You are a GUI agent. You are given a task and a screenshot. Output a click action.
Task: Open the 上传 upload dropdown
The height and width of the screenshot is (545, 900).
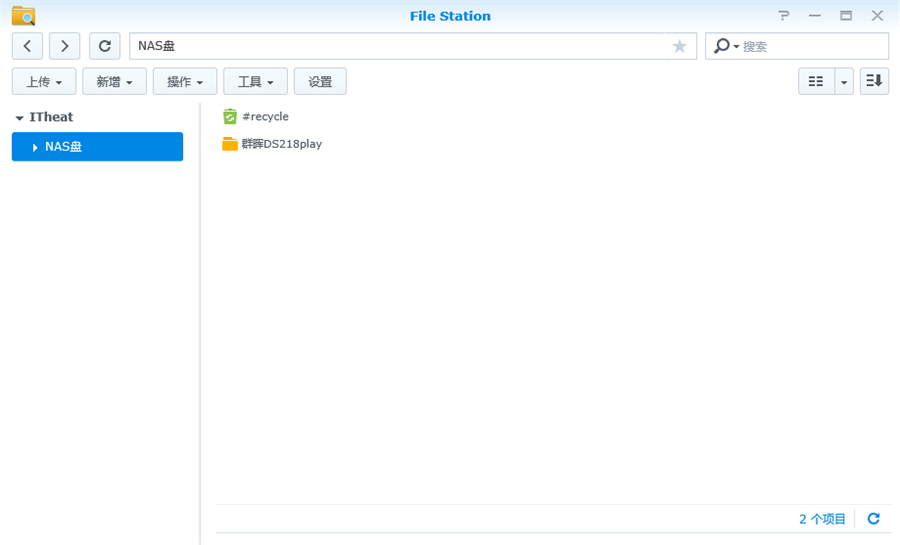tap(44, 82)
